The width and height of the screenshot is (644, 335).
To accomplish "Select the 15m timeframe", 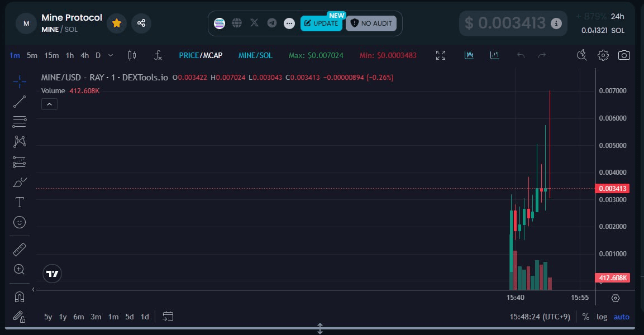I will tap(51, 55).
